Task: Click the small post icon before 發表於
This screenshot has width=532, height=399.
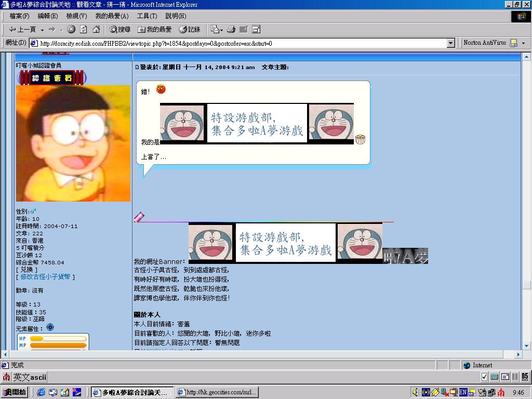Action: (137, 67)
